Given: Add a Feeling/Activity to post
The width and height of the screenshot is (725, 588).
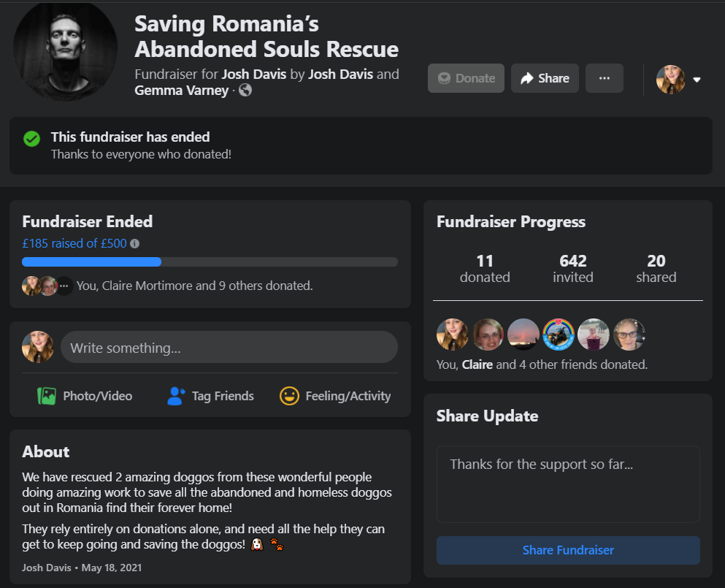Looking at the screenshot, I should pyautogui.click(x=335, y=396).
